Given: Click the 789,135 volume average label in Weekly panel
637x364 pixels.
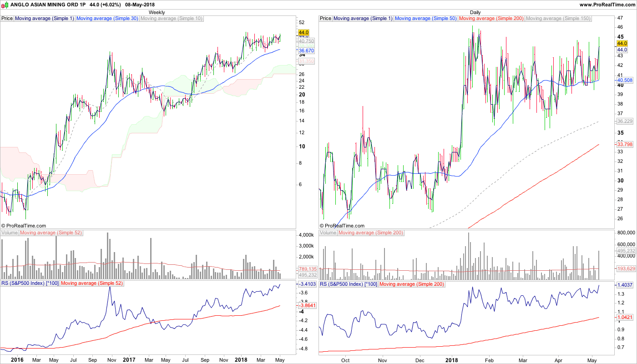Looking at the screenshot, I should [x=307, y=269].
